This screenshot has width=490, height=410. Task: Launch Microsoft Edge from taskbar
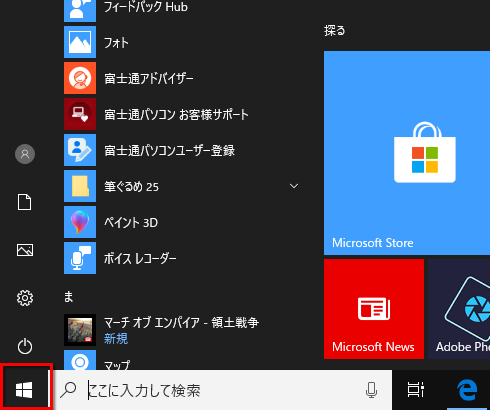click(467, 390)
